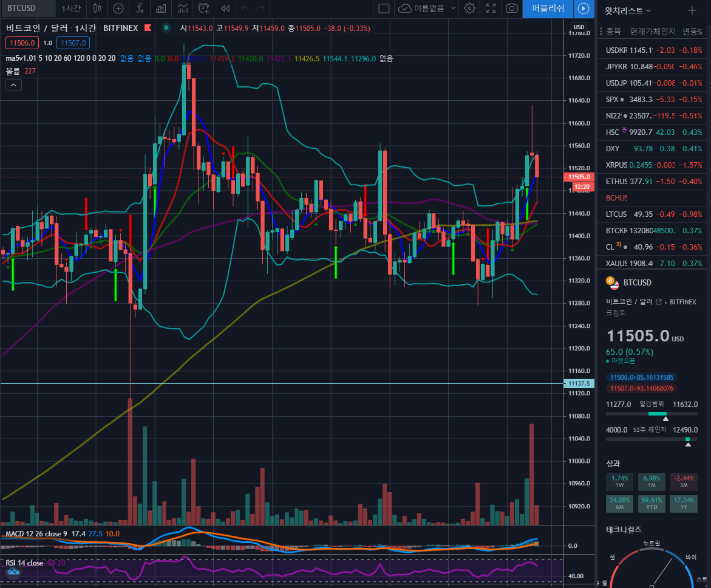This screenshot has width=711, height=588.
Task: Click the MACD 12 26 close 9 legend
Action: [36, 533]
